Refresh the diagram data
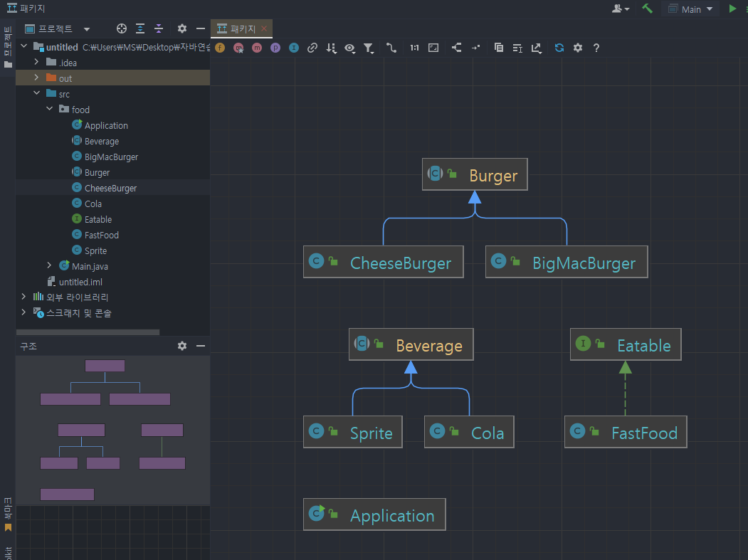 [559, 48]
